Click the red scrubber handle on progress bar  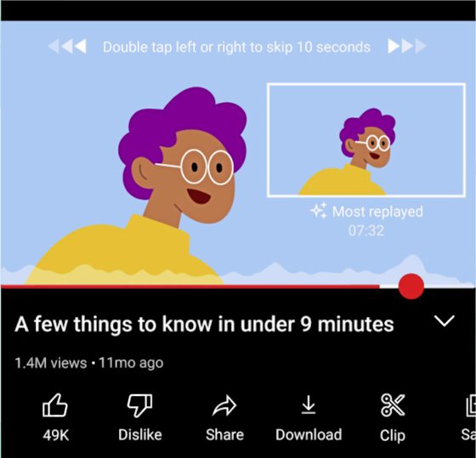[411, 286]
